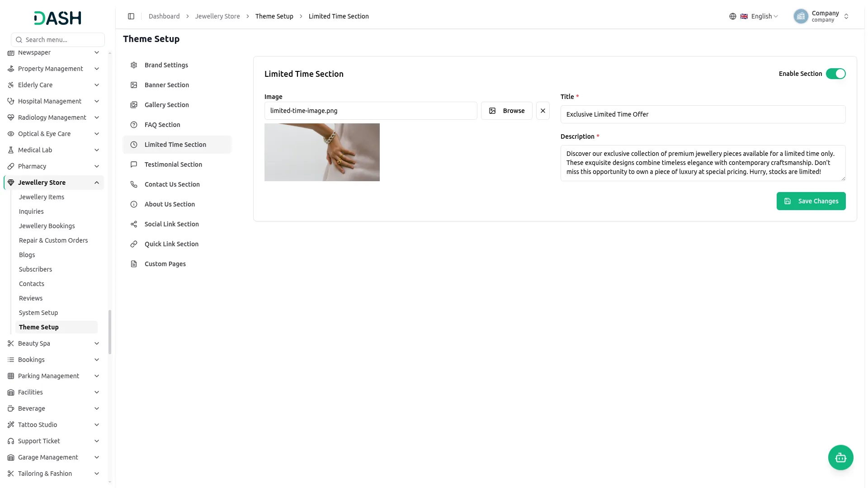Click the DASH logo

click(58, 18)
